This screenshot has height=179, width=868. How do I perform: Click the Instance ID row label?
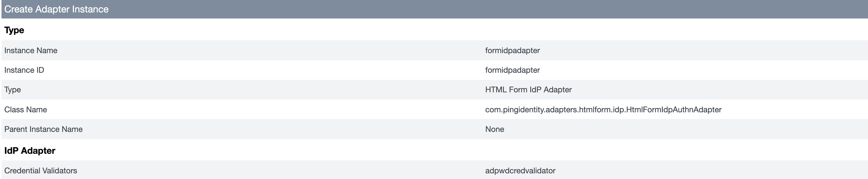click(24, 70)
